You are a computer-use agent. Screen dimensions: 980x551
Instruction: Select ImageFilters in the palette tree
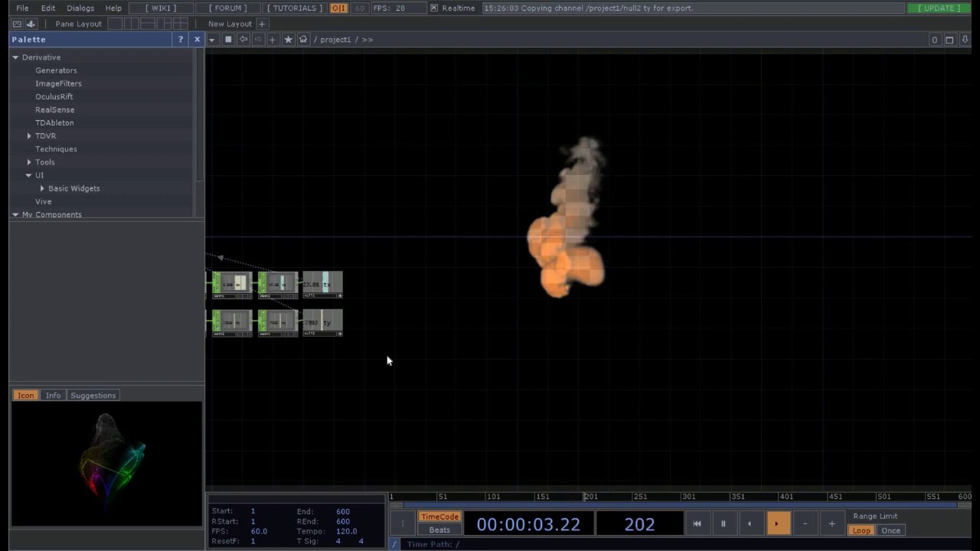coord(58,83)
